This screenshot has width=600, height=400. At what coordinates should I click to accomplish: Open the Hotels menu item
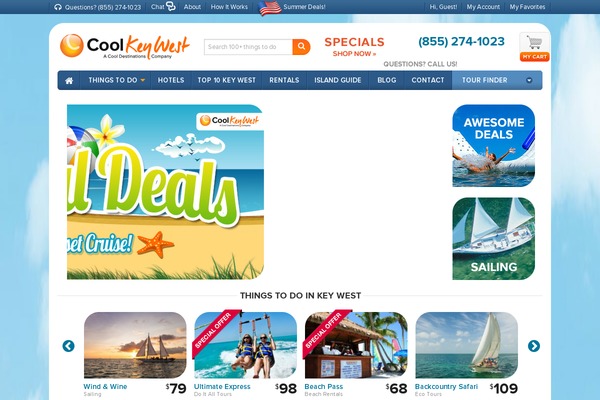pyautogui.click(x=171, y=80)
